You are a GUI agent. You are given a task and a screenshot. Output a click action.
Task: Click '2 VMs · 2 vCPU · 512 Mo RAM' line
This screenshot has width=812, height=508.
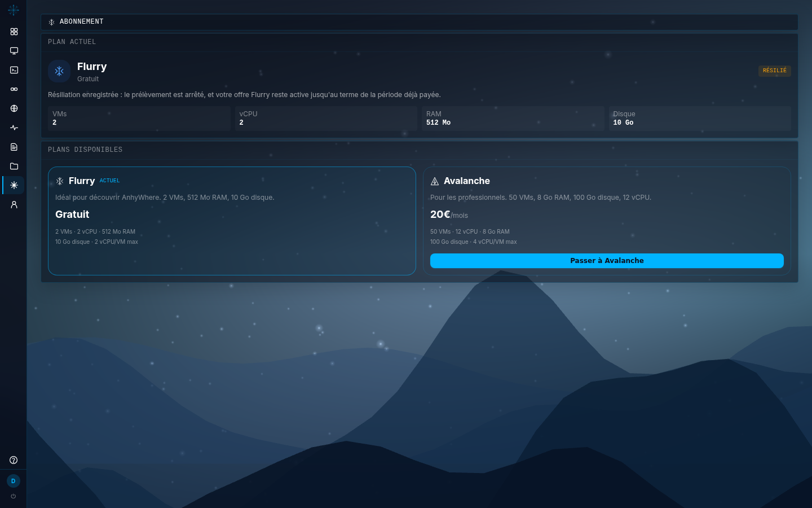[95, 231]
